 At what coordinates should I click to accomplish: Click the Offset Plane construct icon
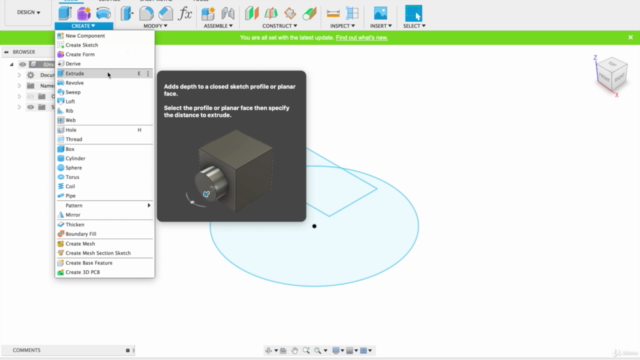pos(252,13)
